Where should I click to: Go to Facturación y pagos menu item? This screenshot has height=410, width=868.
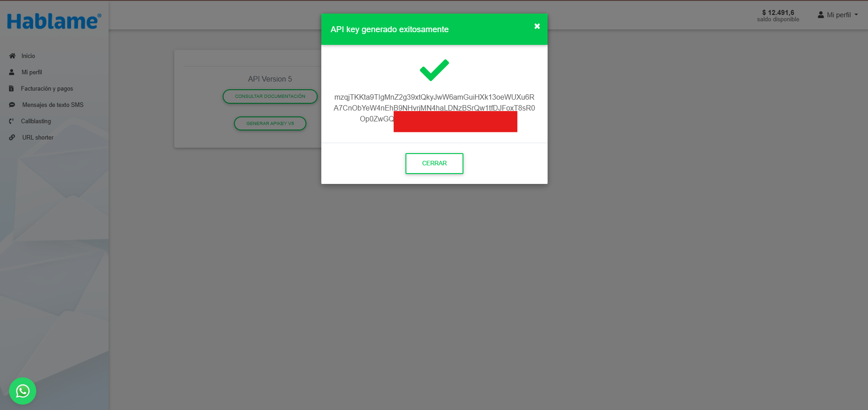47,88
